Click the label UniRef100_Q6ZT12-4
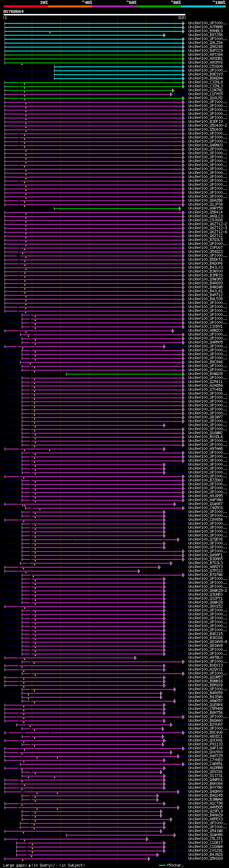The width and height of the screenshot is (229, 868). (208, 232)
